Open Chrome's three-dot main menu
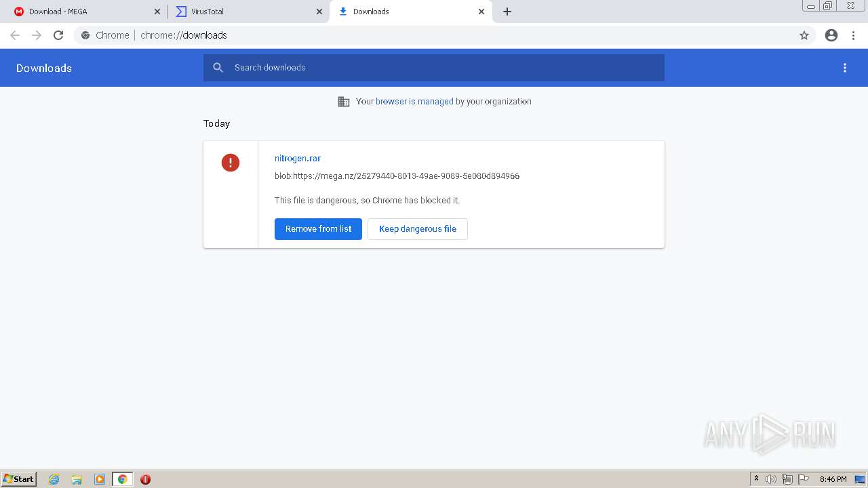Viewport: 868px width, 488px height. click(854, 35)
